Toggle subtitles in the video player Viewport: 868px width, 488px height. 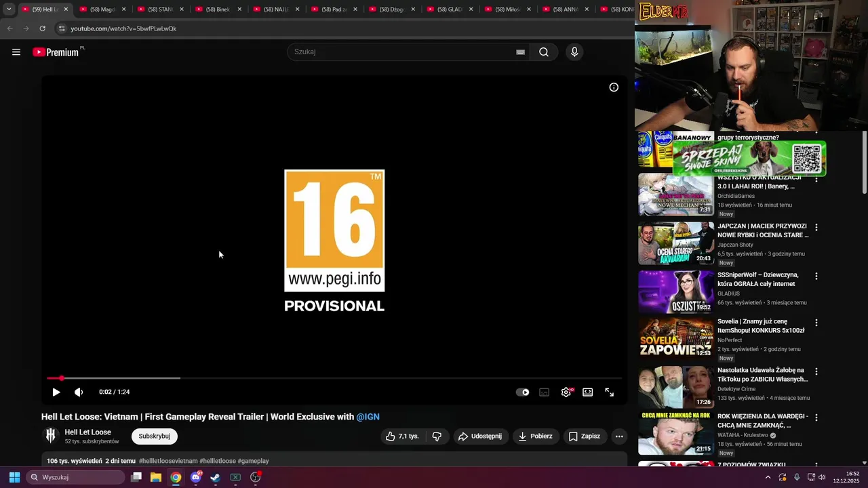click(544, 392)
